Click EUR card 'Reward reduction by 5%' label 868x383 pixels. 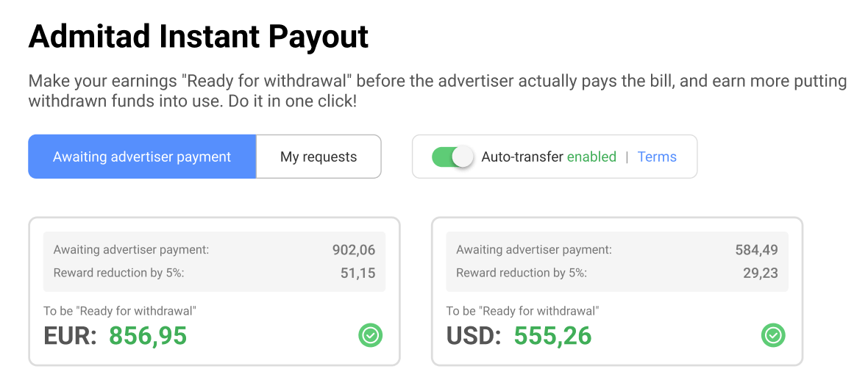[x=118, y=273]
